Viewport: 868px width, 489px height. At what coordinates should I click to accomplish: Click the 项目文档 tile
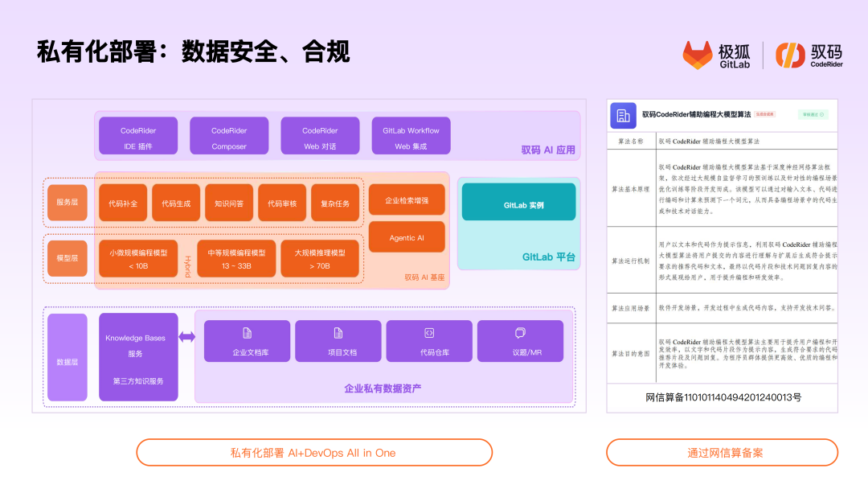pos(338,341)
